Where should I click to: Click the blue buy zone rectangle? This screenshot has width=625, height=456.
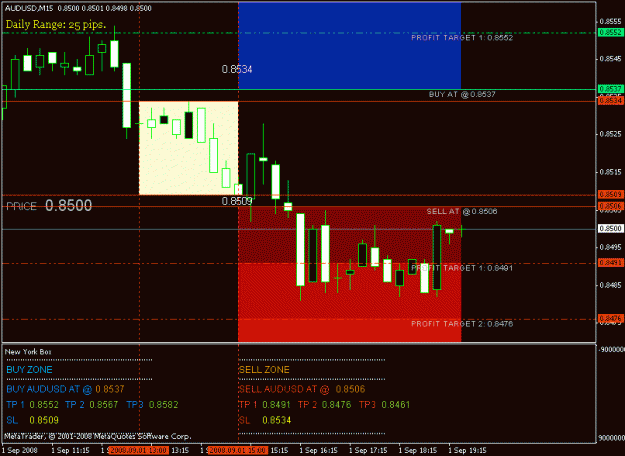(x=349, y=46)
